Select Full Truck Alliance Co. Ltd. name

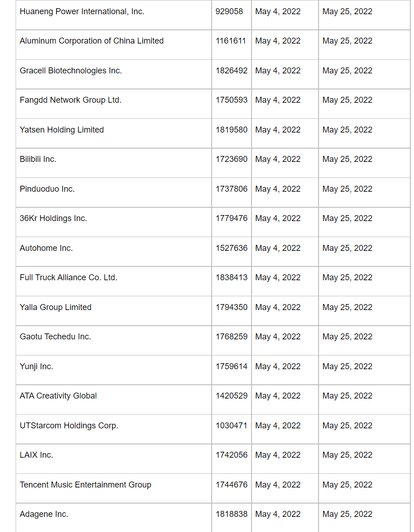(68, 277)
